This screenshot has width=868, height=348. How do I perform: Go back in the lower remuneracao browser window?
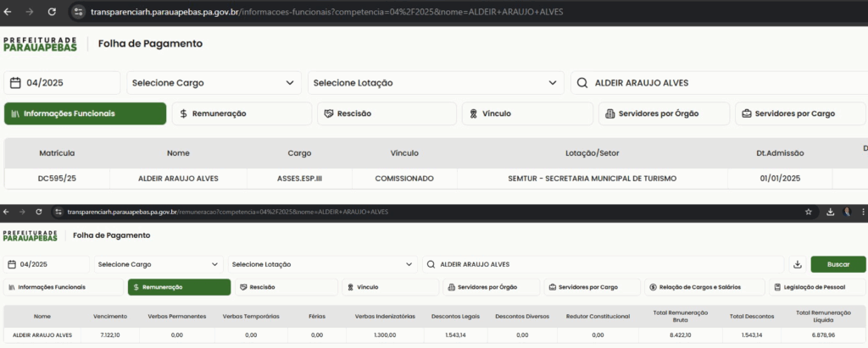[6, 212]
